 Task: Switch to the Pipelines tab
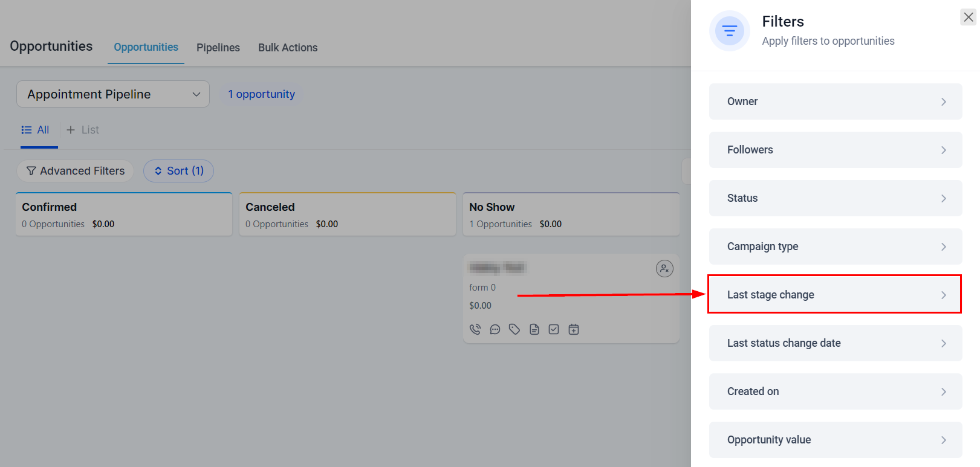tap(218, 48)
